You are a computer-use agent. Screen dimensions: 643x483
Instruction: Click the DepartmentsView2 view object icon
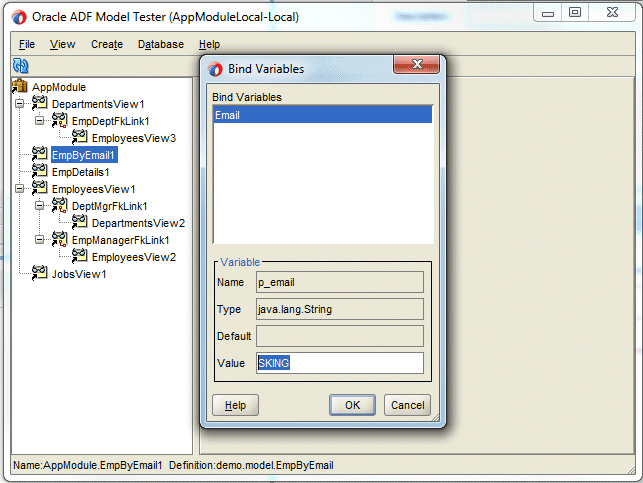[80, 222]
